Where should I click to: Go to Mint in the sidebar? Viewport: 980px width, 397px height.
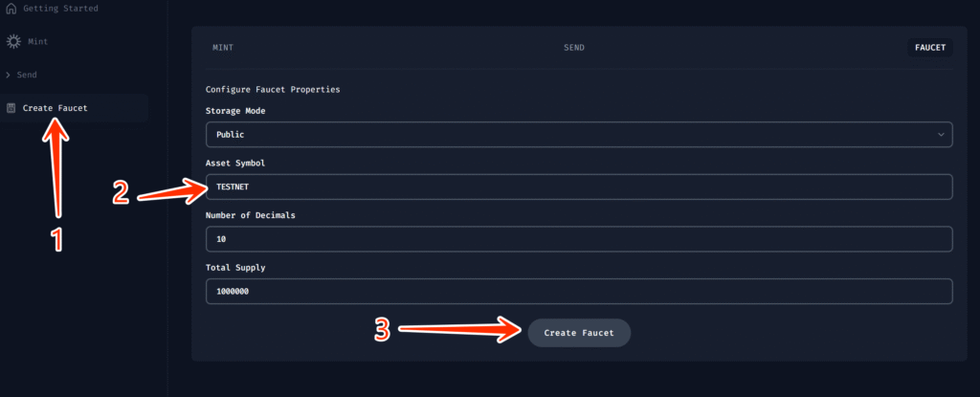pos(38,42)
